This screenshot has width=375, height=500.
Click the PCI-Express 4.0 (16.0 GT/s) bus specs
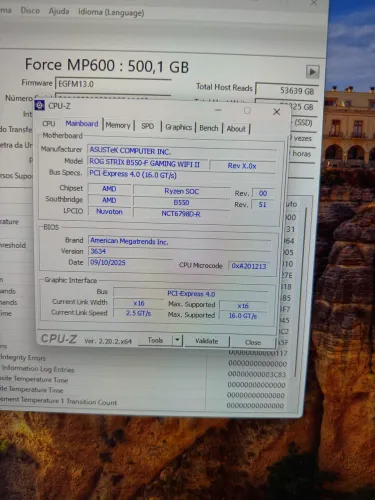point(181,174)
